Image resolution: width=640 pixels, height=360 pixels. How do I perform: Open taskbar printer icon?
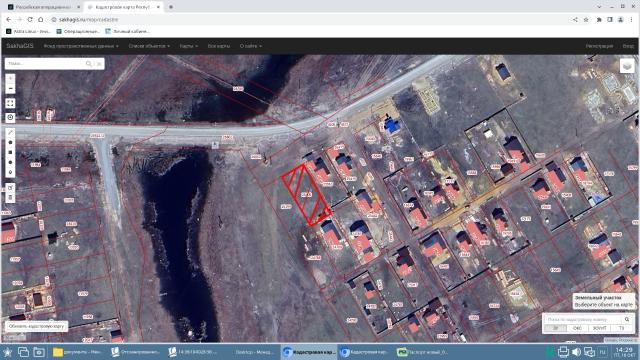563,352
